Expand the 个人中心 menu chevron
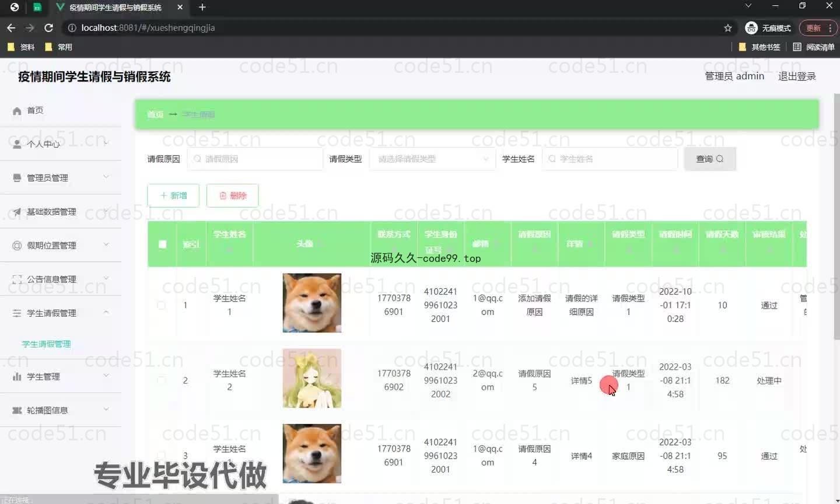Screen dimensions: 840x504 pyautogui.click(x=106, y=143)
